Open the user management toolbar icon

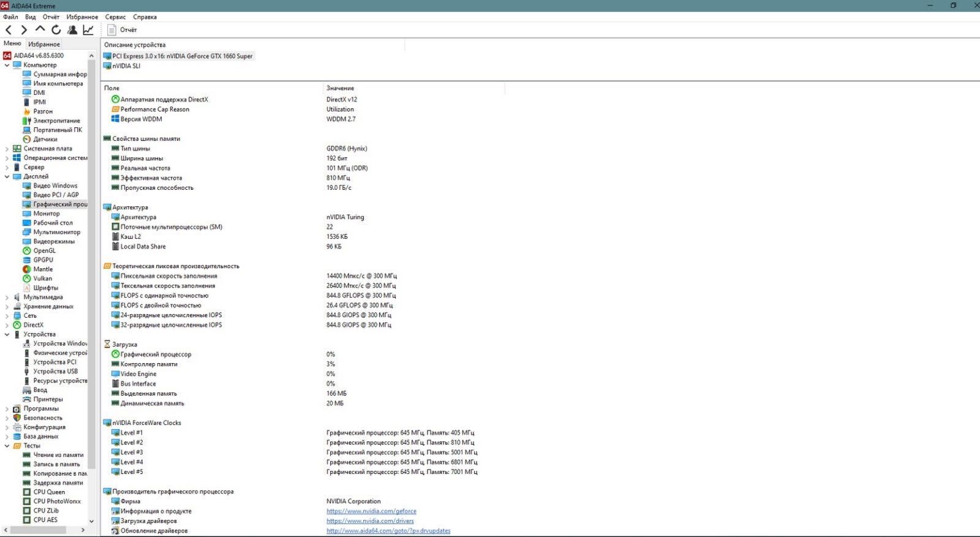tap(72, 29)
